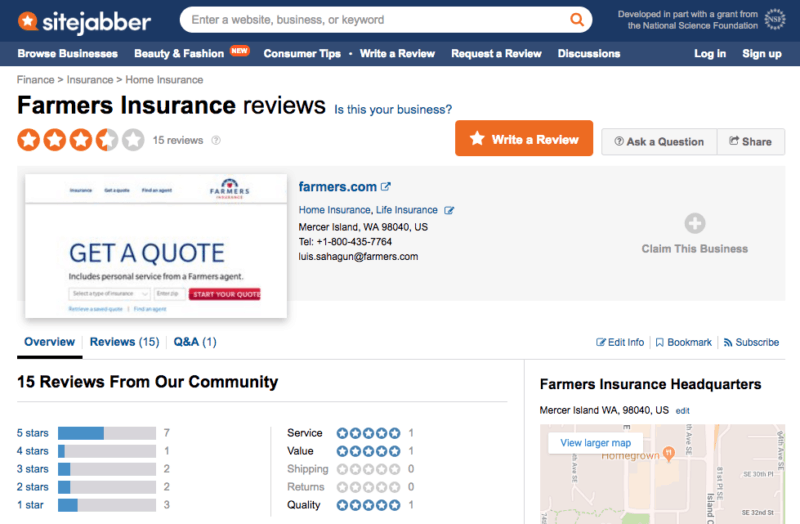The image size is (800, 524).
Task: Click the plus icon above Claim This Business
Action: point(694,223)
